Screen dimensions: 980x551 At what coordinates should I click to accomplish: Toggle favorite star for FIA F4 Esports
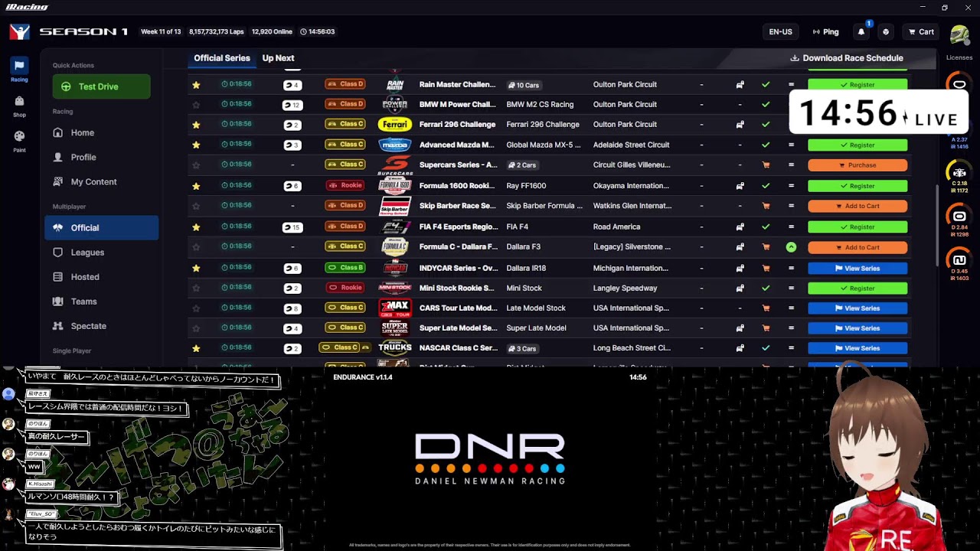click(x=196, y=227)
